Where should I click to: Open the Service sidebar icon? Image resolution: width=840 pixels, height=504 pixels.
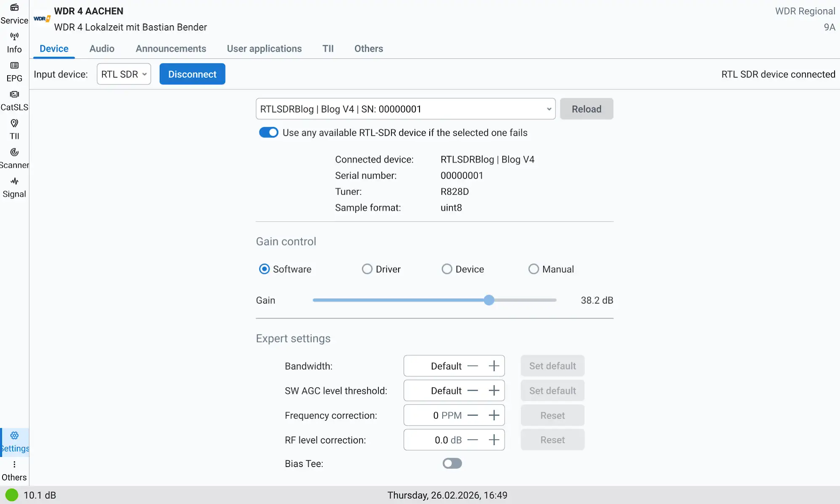point(14,8)
